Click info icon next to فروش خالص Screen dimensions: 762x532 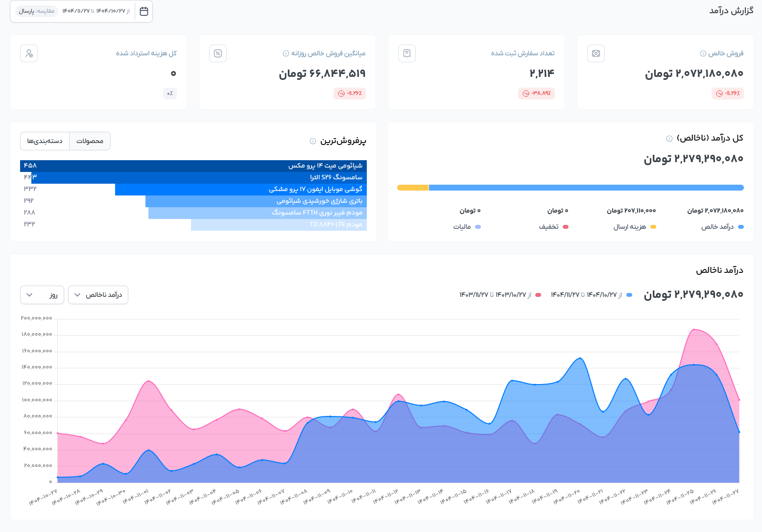pos(703,53)
